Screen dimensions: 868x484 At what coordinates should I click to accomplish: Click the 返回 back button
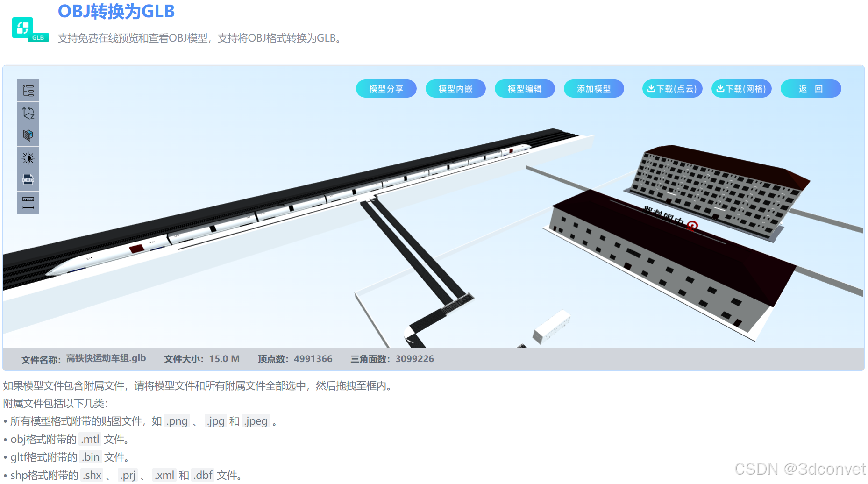click(811, 89)
